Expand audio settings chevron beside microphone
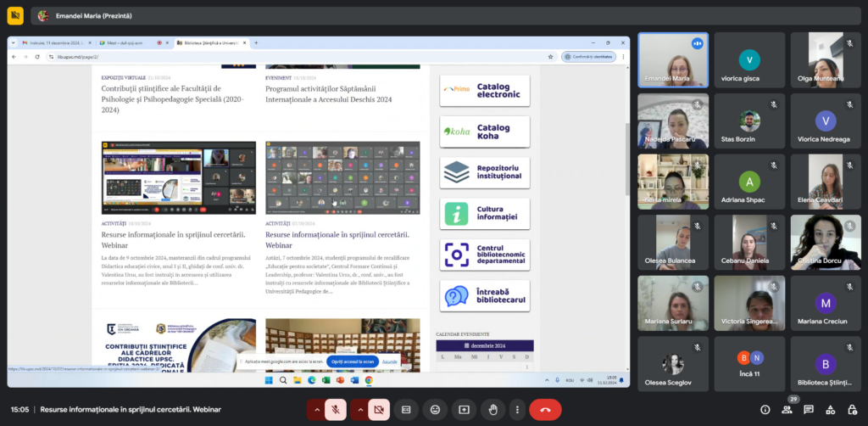Viewport: 868px width, 426px height. pyautogui.click(x=317, y=410)
